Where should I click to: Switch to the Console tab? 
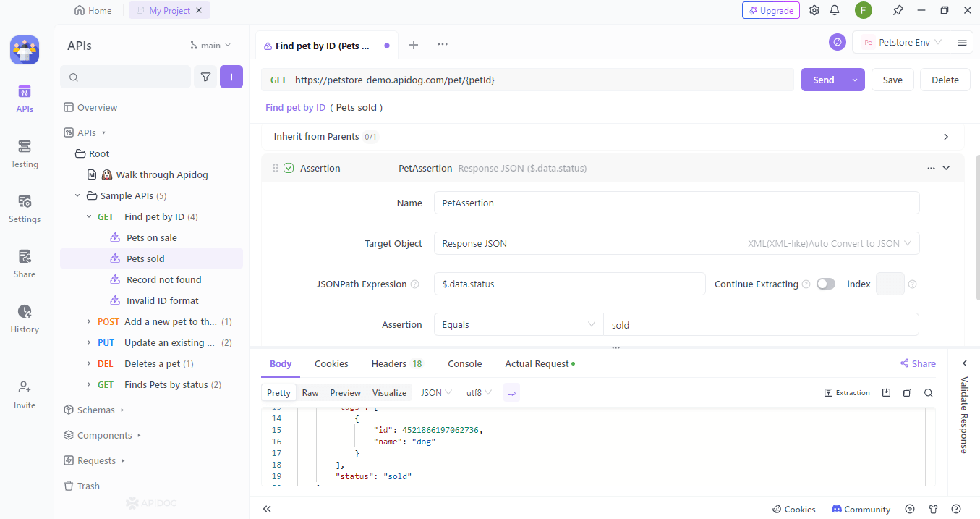point(465,363)
